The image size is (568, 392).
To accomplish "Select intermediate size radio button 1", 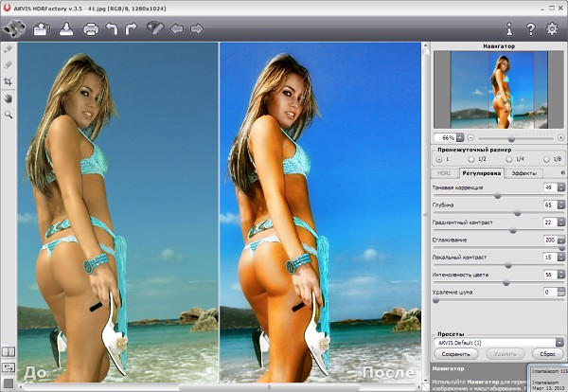I will click(x=439, y=159).
